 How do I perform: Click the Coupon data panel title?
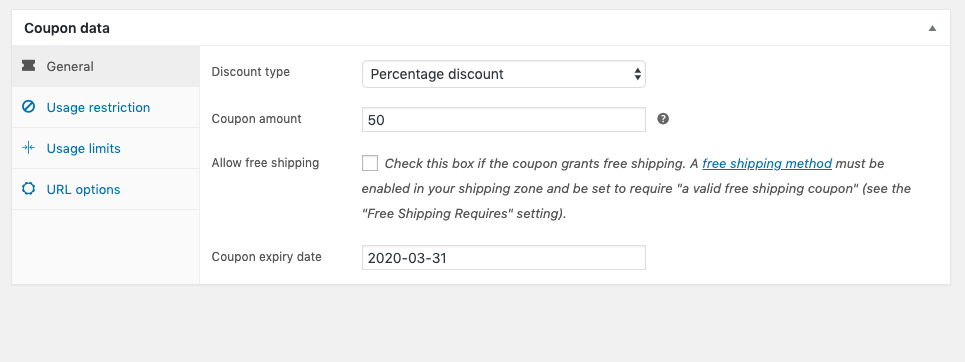coord(67,28)
